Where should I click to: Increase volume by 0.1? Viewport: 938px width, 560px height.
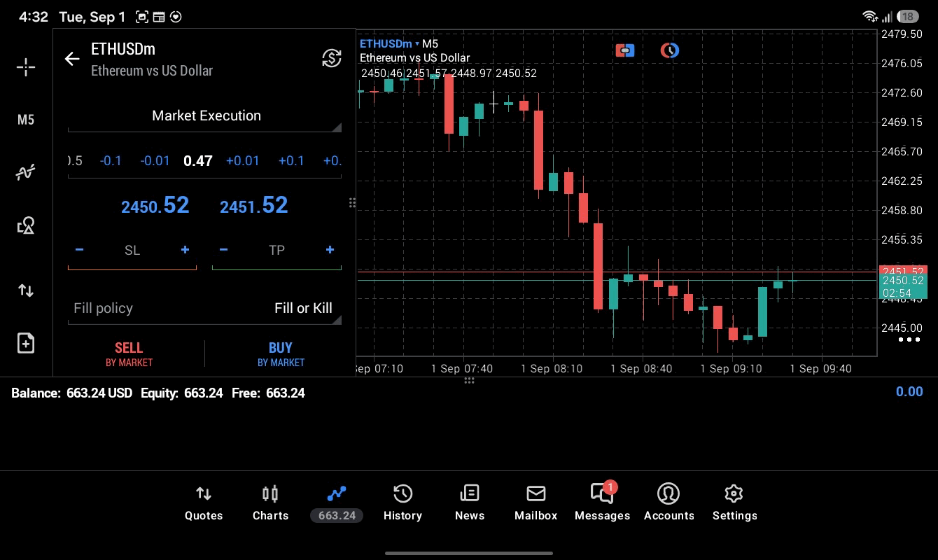point(291,161)
